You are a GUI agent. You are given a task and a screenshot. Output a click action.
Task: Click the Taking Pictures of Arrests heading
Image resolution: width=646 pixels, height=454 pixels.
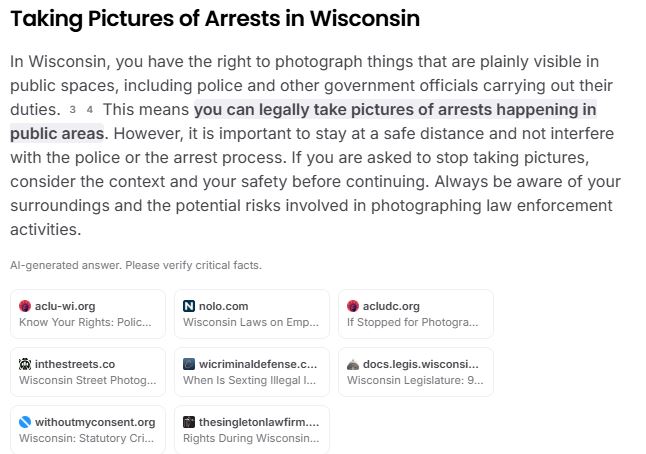click(215, 18)
